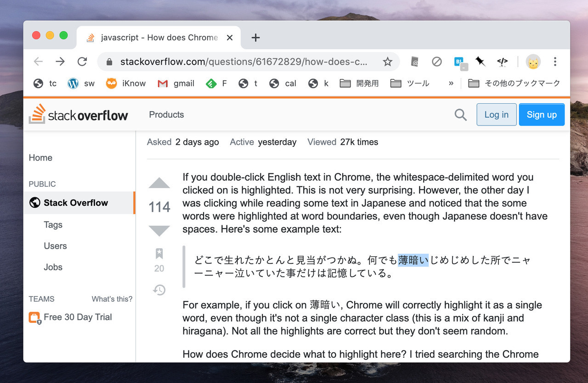Screen dimensions: 588x383
Task: Click the Stack Overflow search magnifier icon
Action: [x=460, y=114]
